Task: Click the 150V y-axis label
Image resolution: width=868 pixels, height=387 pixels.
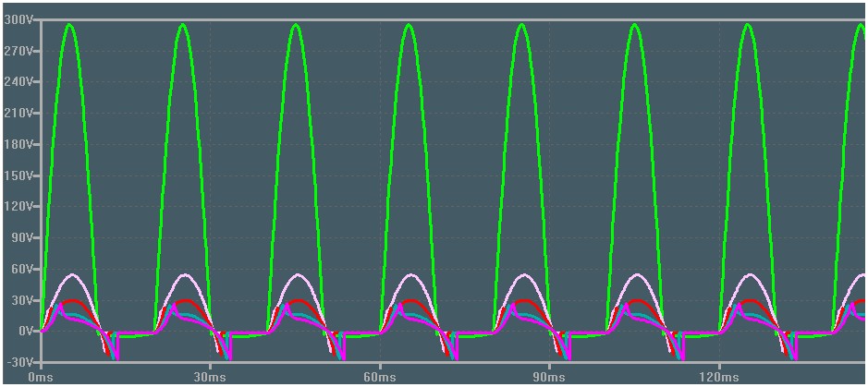Action: [x=18, y=175]
